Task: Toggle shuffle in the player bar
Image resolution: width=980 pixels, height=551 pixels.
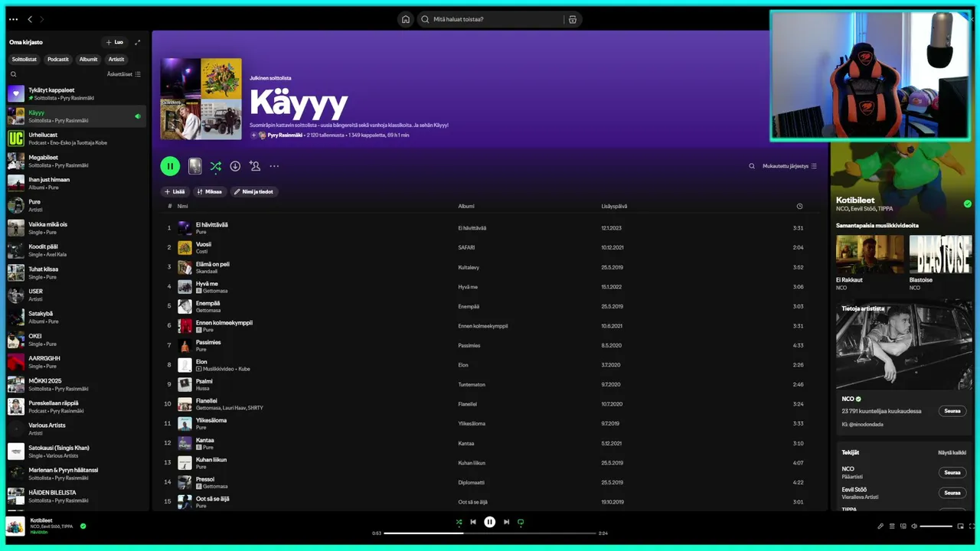Action: coord(459,522)
